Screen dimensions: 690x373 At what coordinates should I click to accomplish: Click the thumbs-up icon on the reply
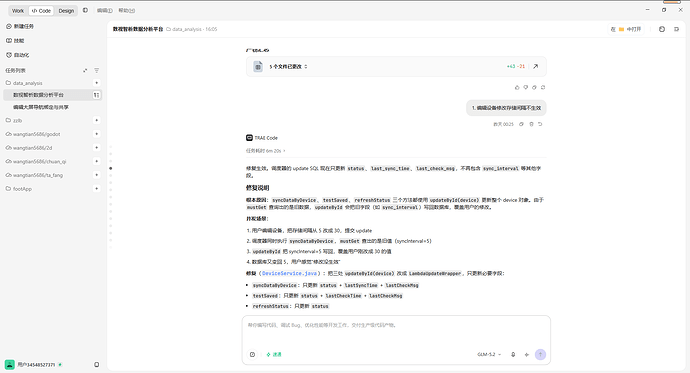(x=517, y=87)
